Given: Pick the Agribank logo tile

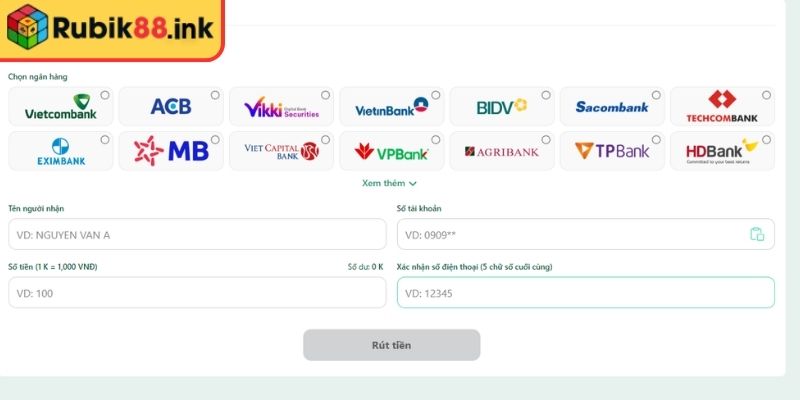Looking at the screenshot, I should coord(502,151).
